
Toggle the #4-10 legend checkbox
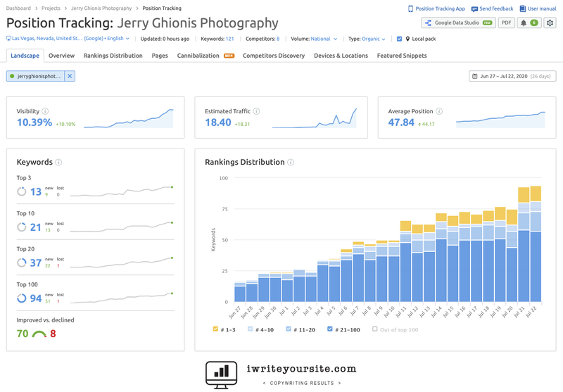(251, 329)
